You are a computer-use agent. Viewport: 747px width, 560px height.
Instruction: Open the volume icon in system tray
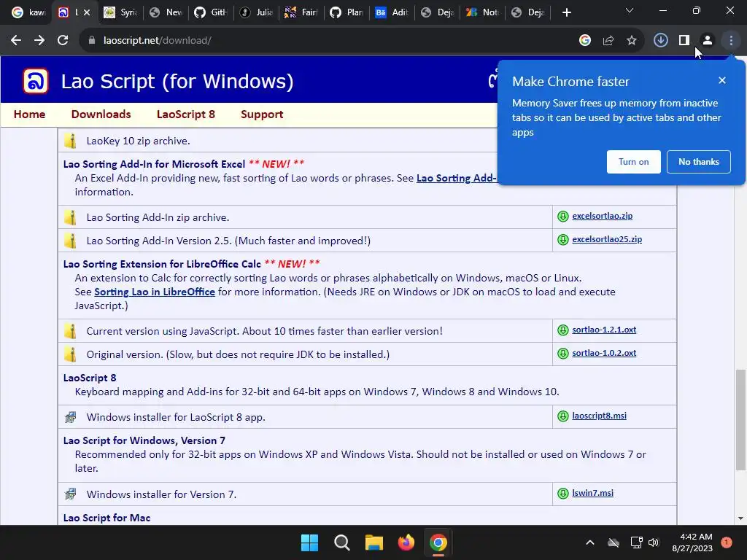(x=654, y=542)
